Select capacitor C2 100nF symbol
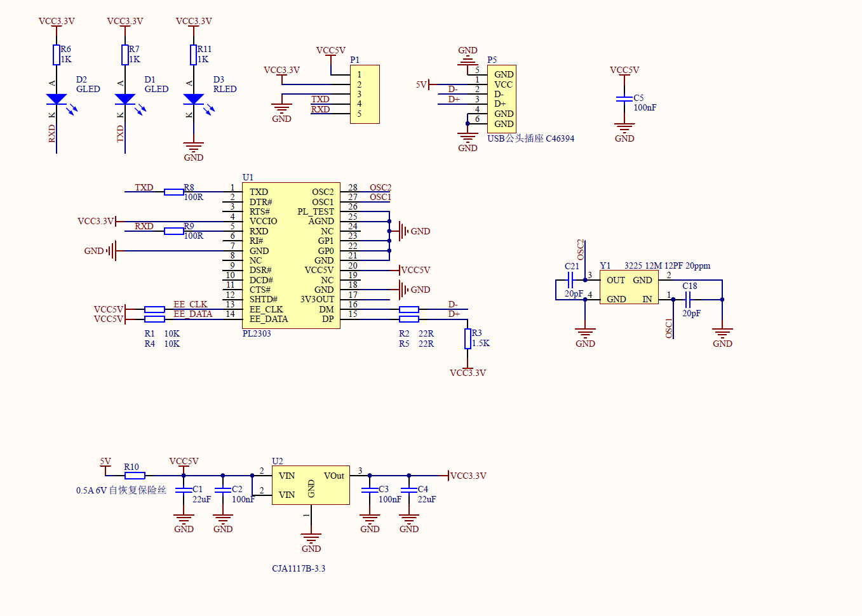Image resolution: width=862 pixels, height=616 pixels. [223, 490]
